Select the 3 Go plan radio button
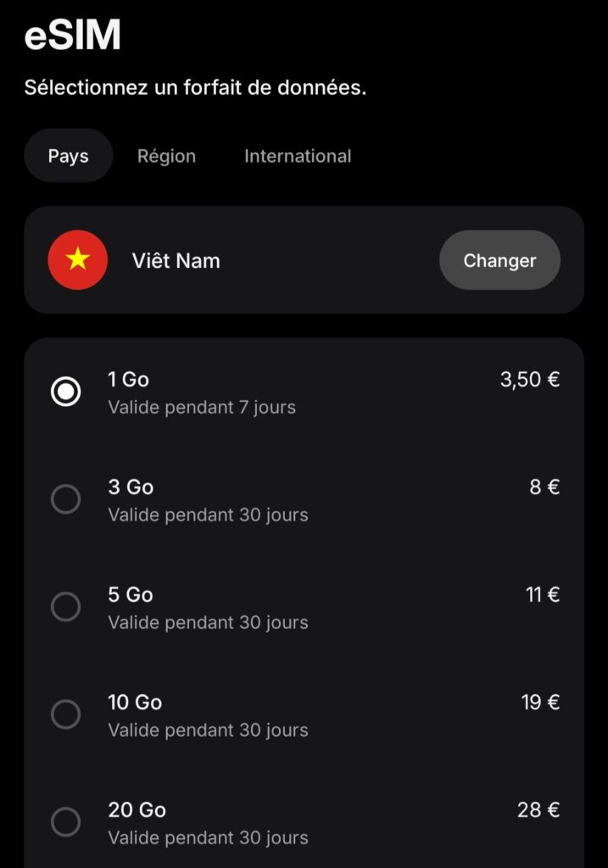 (x=66, y=499)
